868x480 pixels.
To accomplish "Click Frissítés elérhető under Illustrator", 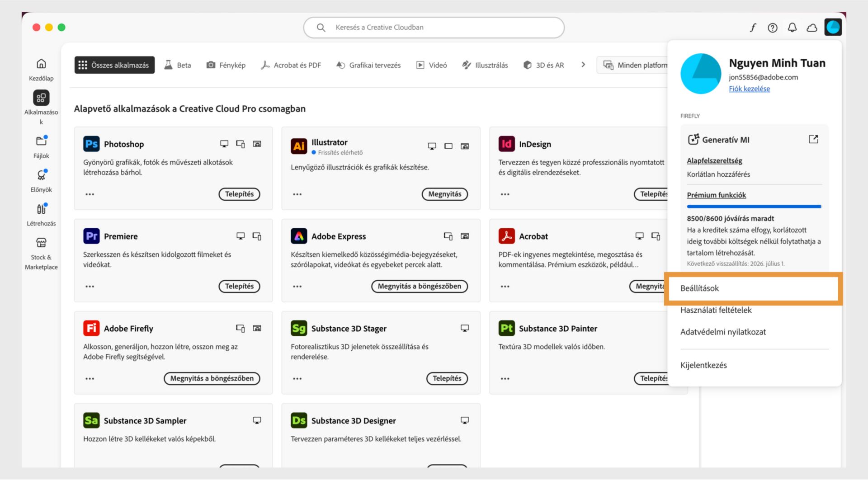I will click(337, 153).
